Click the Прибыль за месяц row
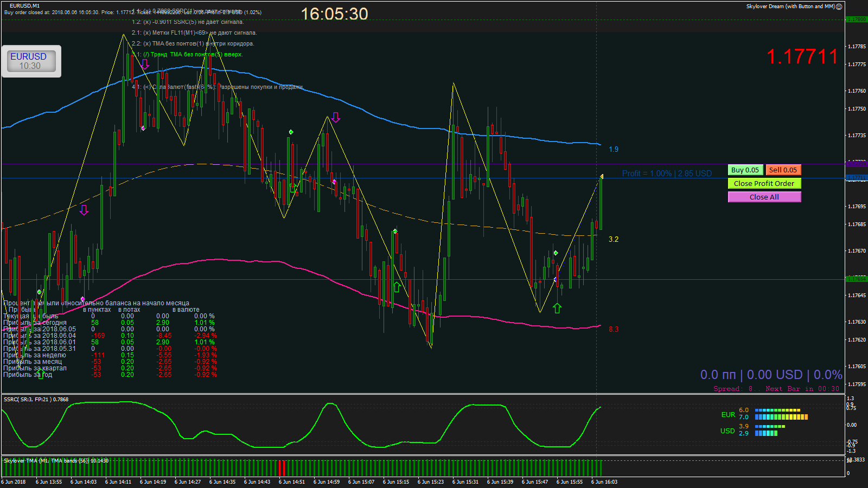Screen dimensions: 868x488 coord(110,362)
